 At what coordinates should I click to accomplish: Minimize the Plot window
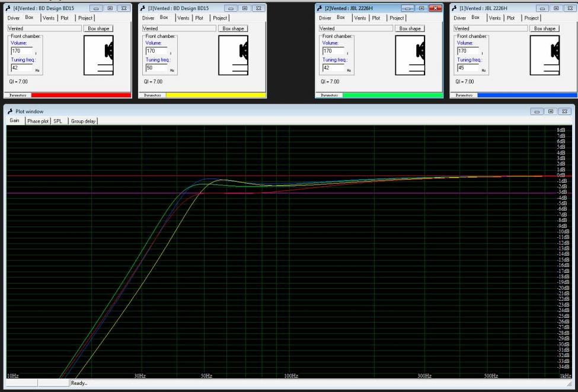pyautogui.click(x=538, y=111)
